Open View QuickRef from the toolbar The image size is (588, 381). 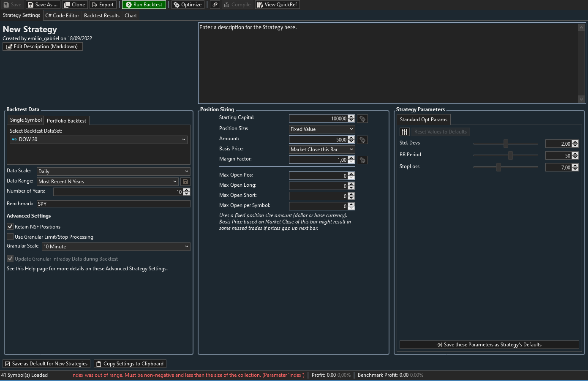pos(277,5)
